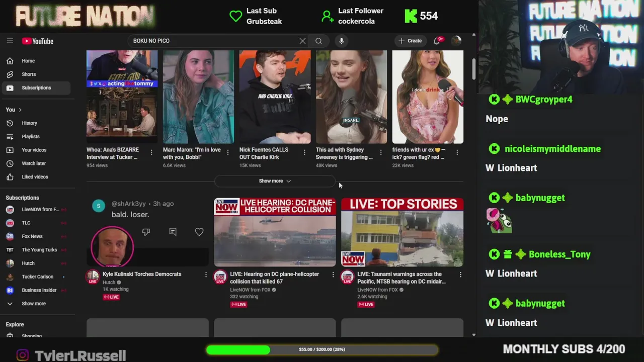
Task: Open DC plane-helicopter collision hearing thumbnail
Action: [x=275, y=232]
